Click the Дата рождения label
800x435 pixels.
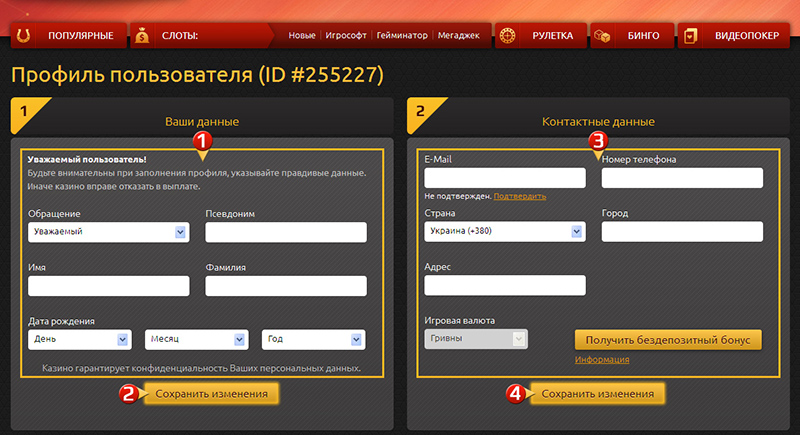61,321
